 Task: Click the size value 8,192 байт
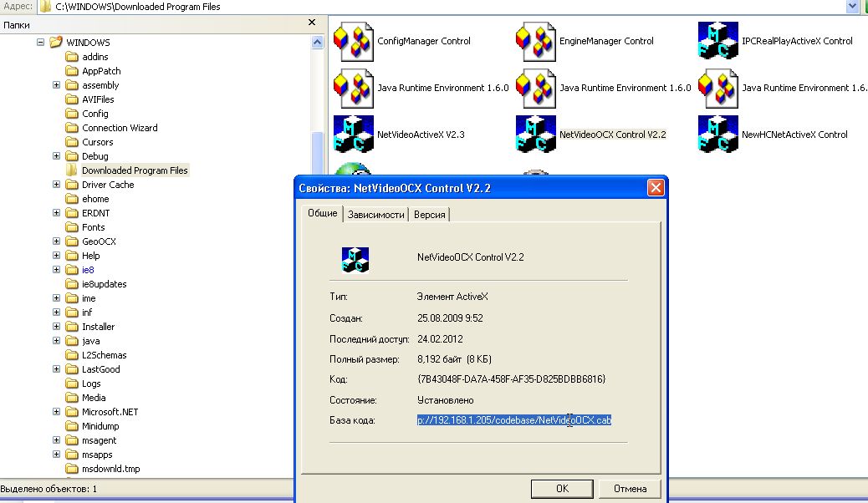click(x=454, y=359)
